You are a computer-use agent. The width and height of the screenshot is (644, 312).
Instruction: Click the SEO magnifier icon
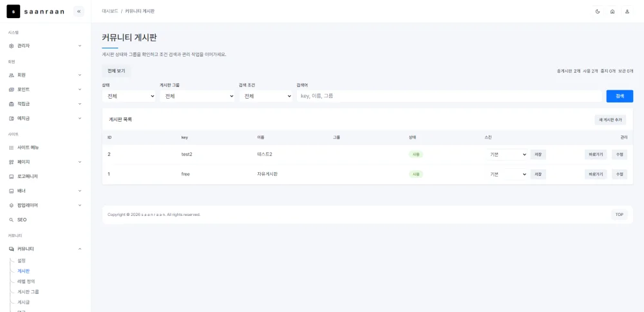pyautogui.click(x=12, y=220)
